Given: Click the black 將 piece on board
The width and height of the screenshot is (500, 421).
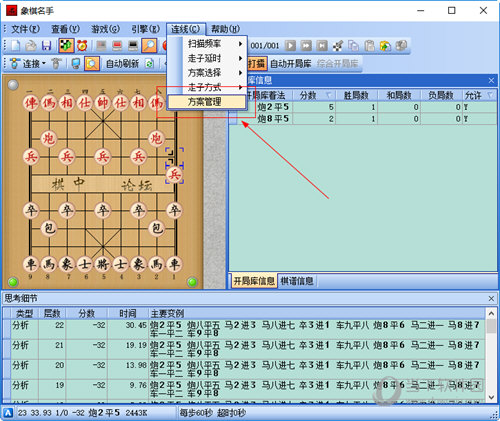Looking at the screenshot, I should coord(103,264).
